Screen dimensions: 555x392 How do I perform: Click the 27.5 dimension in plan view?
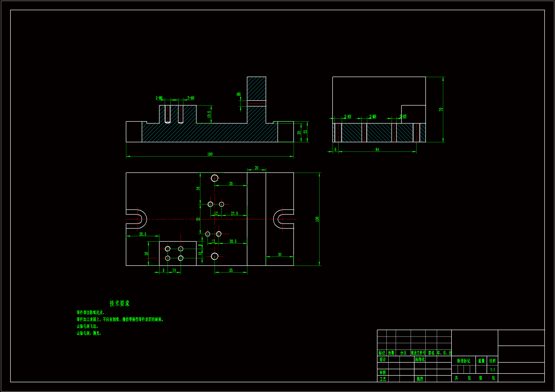[234, 213]
